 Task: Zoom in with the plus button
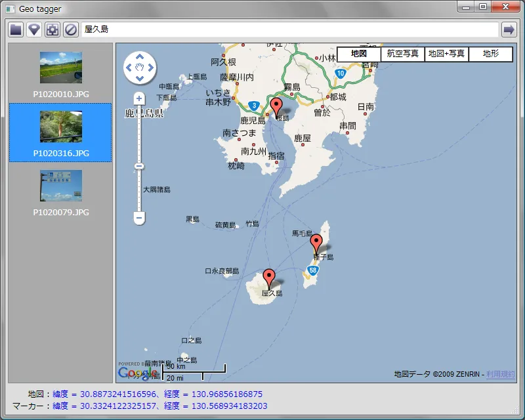[x=138, y=98]
